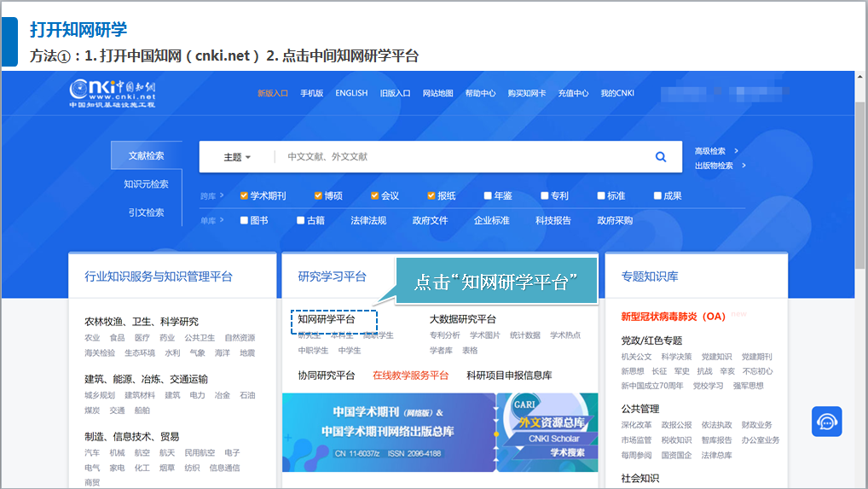Switch to 文献检索 tab
The width and height of the screenshot is (868, 489).
tap(146, 155)
